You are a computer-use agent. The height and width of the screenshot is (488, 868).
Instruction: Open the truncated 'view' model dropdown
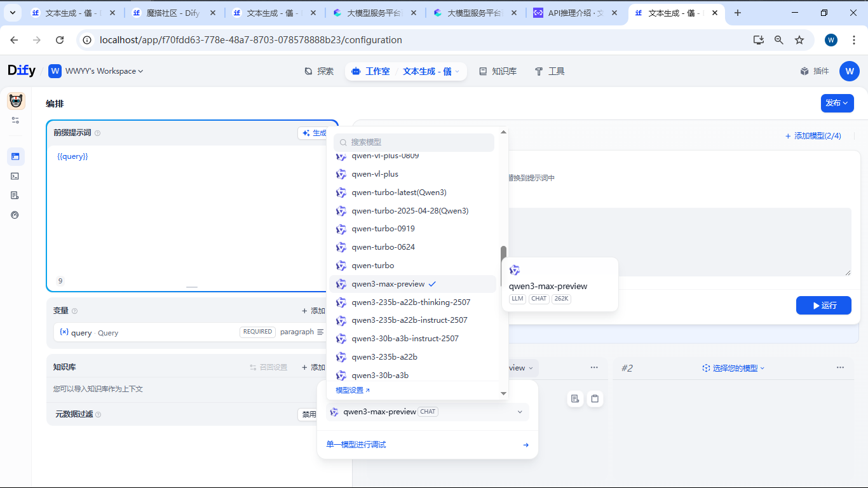point(522,368)
